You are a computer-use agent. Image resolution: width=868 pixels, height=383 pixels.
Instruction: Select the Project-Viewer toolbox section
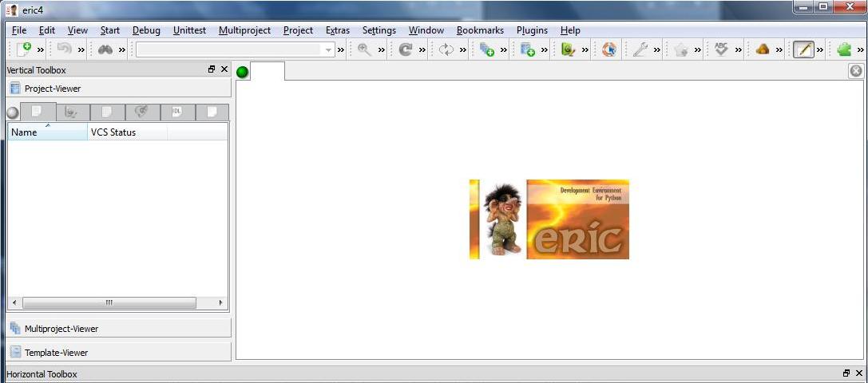[x=118, y=88]
